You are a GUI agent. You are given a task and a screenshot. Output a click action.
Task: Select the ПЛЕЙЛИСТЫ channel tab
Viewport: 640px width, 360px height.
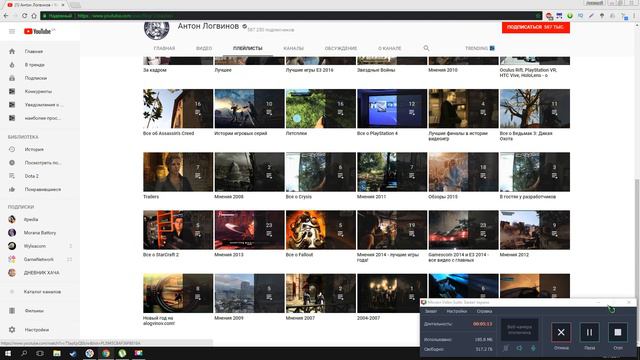(247, 48)
